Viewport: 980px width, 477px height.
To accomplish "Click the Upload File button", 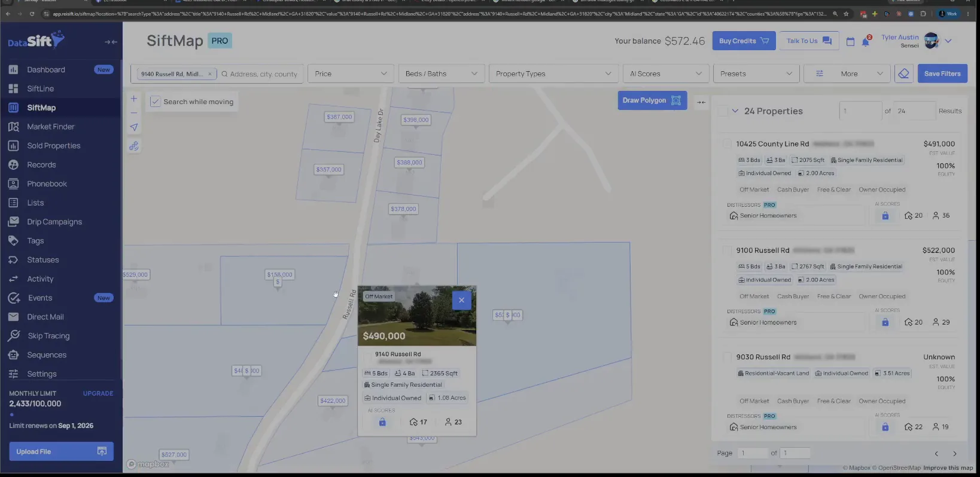I will click(x=61, y=451).
